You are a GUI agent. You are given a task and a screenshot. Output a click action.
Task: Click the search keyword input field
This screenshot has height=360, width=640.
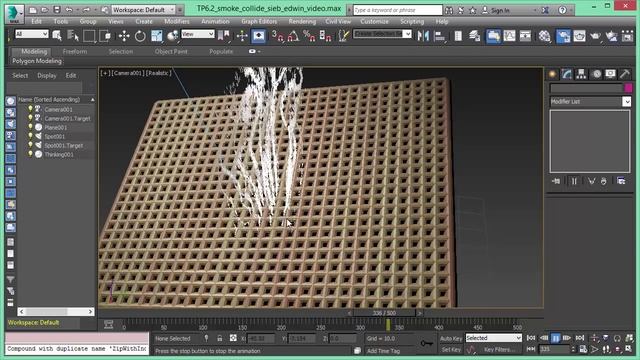[397, 10]
